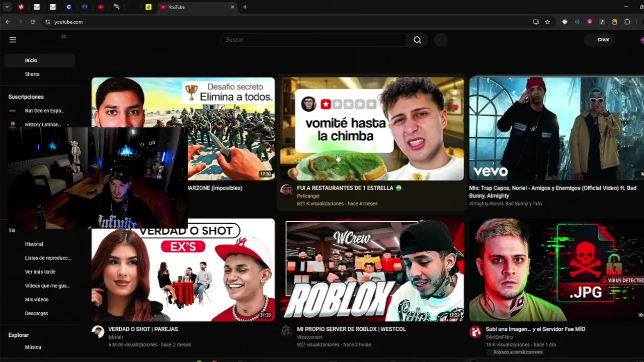Go back with browser back arrow
This screenshot has height=362, width=644.
click(8, 22)
